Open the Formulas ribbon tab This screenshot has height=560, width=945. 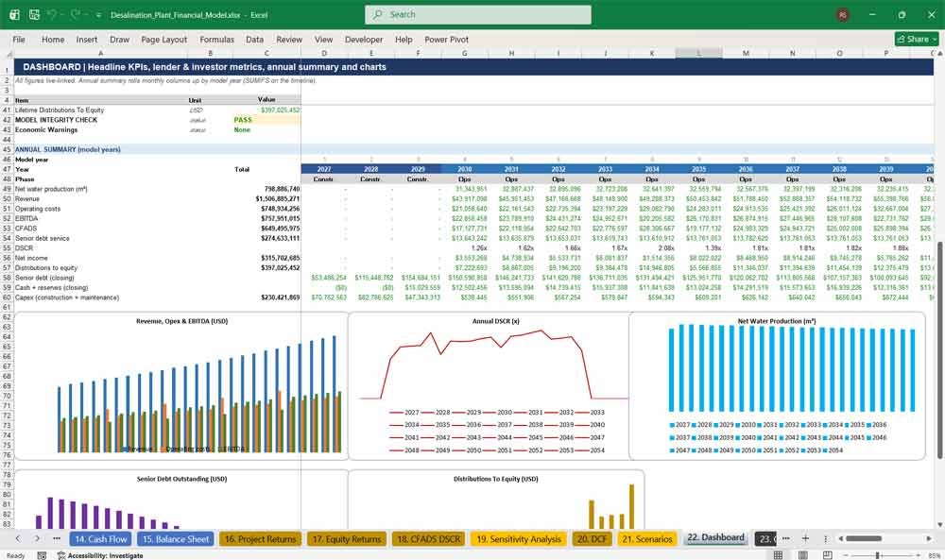click(x=217, y=39)
